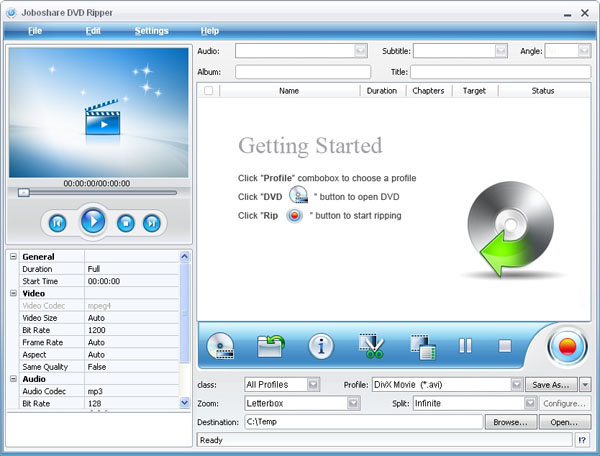This screenshot has width=600, height=456.
Task: Play the preview video
Action: (93, 221)
